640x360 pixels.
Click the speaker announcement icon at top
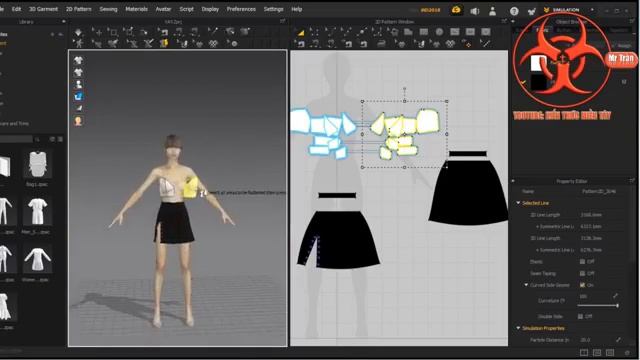coord(474,11)
